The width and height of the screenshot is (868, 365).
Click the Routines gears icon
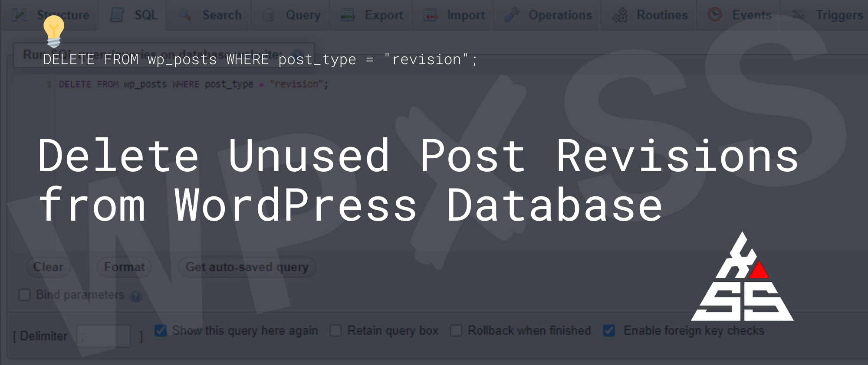(620, 15)
